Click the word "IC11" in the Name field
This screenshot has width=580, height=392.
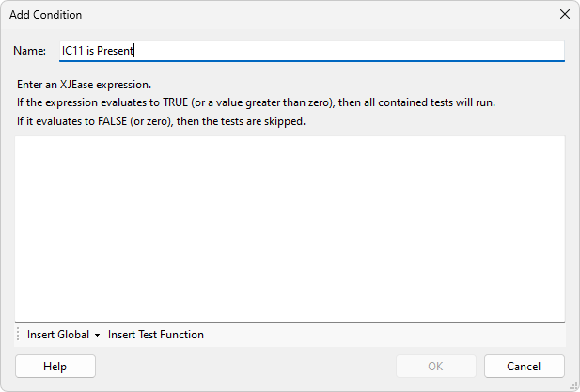(73, 51)
